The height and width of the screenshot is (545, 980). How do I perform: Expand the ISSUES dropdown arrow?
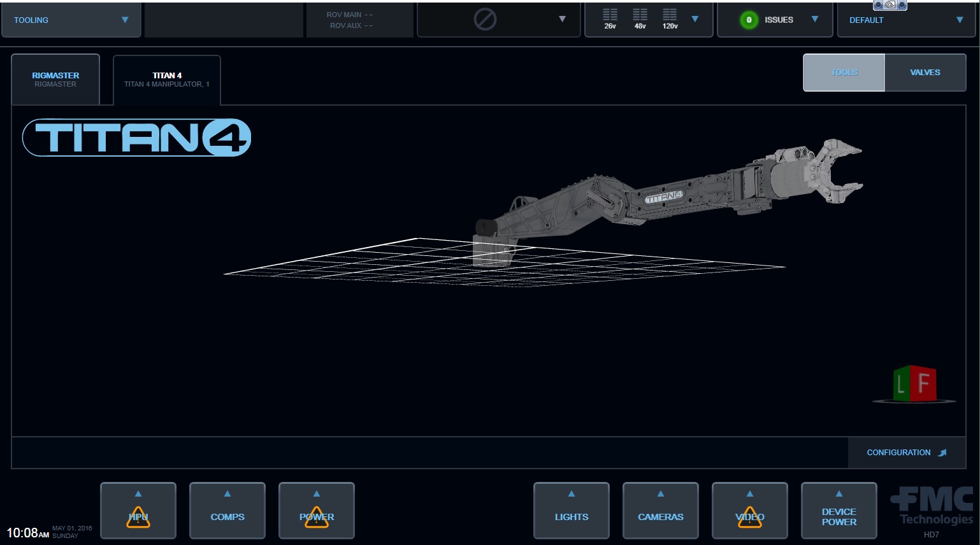pyautogui.click(x=814, y=19)
